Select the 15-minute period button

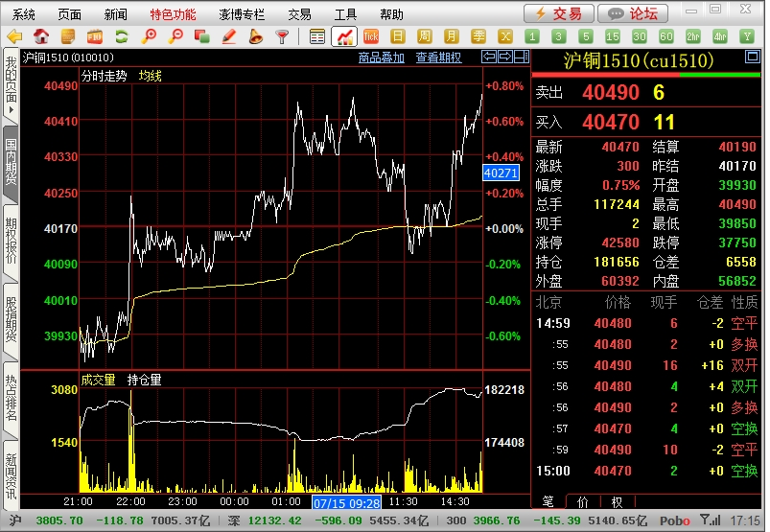[x=613, y=36]
